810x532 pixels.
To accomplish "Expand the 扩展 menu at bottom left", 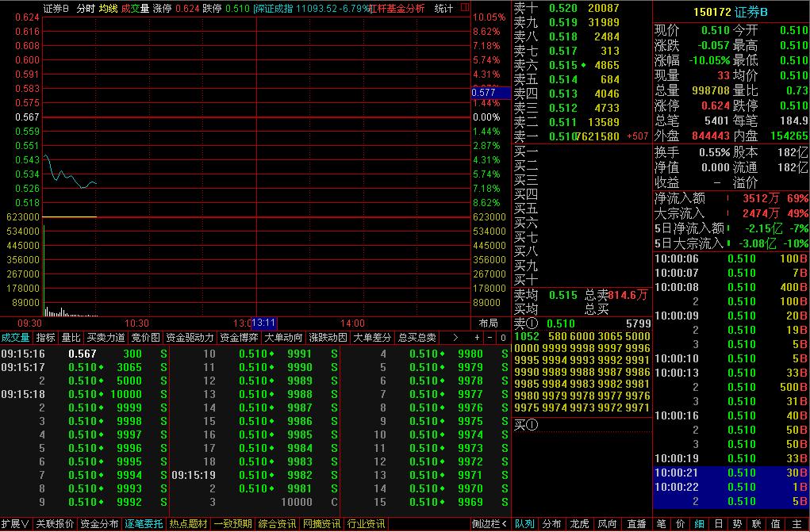I will click(15, 524).
